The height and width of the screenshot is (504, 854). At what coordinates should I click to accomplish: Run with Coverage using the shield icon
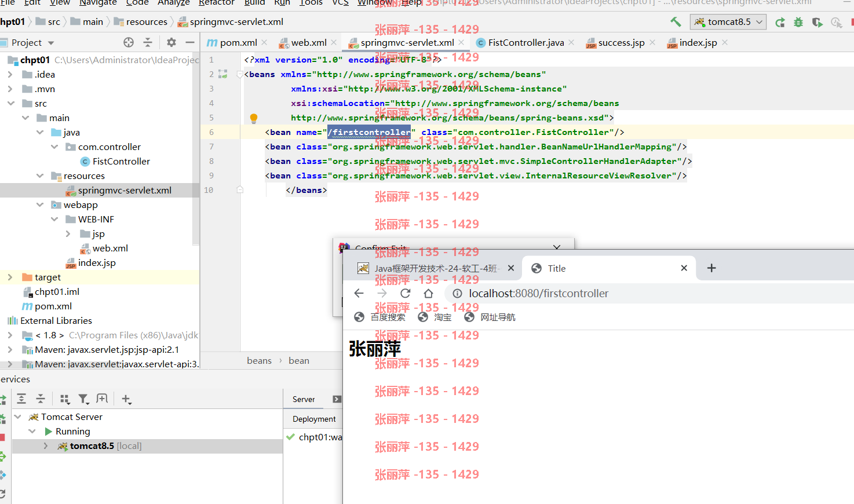pyautogui.click(x=817, y=22)
